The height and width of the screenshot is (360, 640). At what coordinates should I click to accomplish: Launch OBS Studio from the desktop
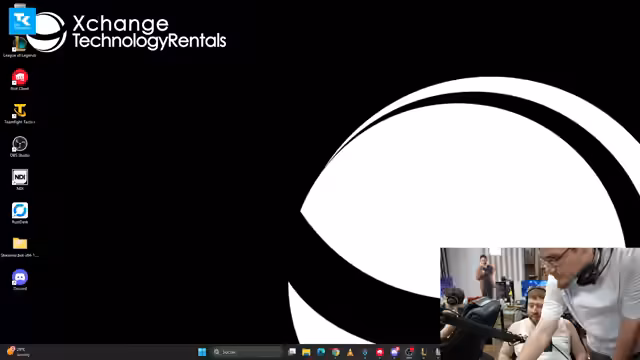20,147
